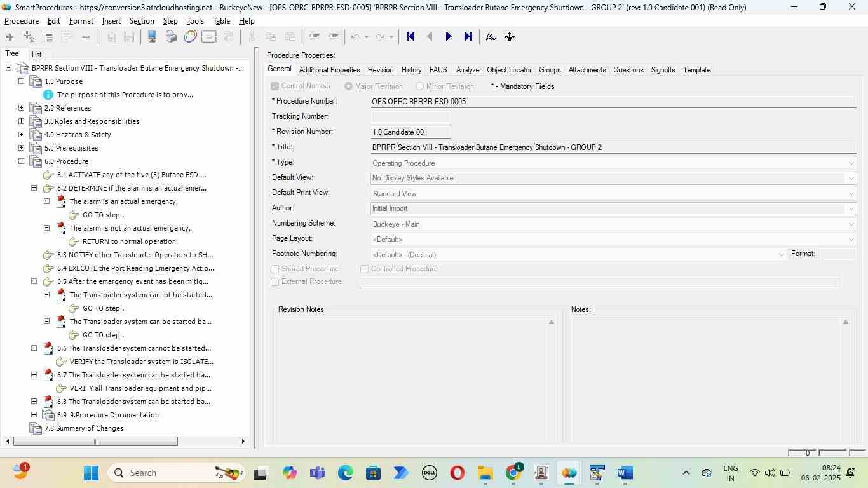
Task: Click the four-arrow move icon in toolbar
Action: [510, 37]
